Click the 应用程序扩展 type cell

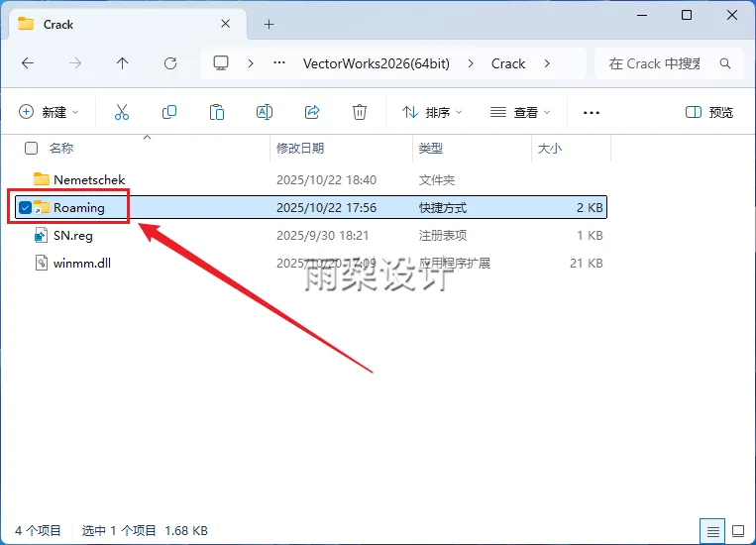(x=454, y=264)
